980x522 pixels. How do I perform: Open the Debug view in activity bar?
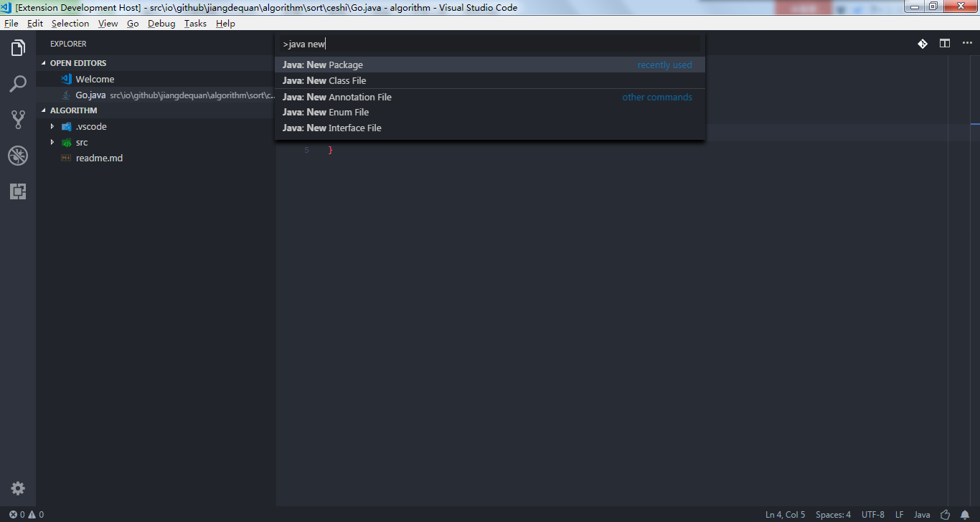(18, 156)
